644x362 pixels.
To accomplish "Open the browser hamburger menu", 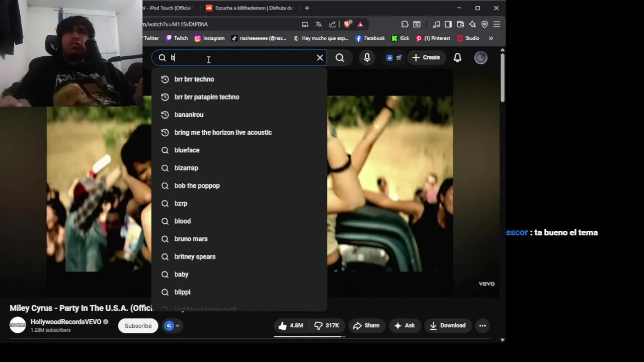I will pyautogui.click(x=497, y=24).
